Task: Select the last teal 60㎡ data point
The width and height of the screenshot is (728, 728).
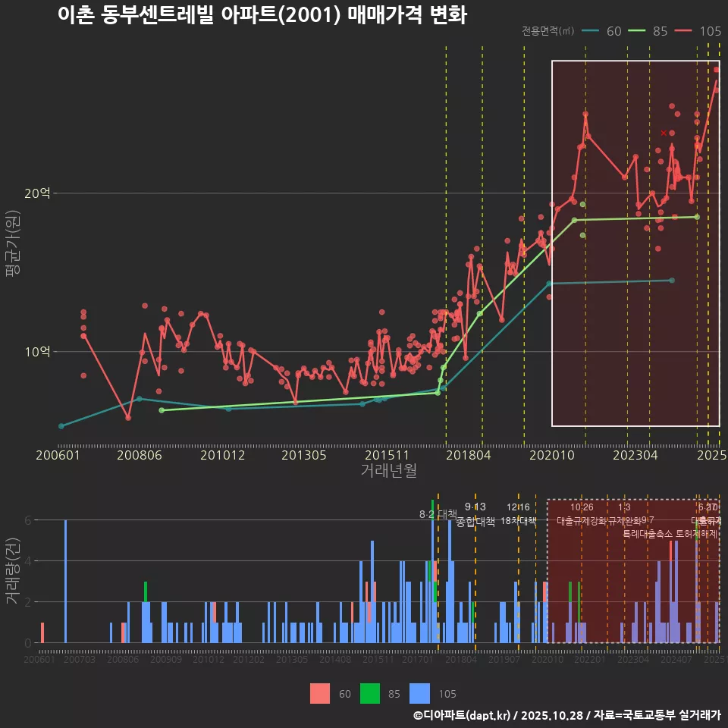Action: point(671,281)
